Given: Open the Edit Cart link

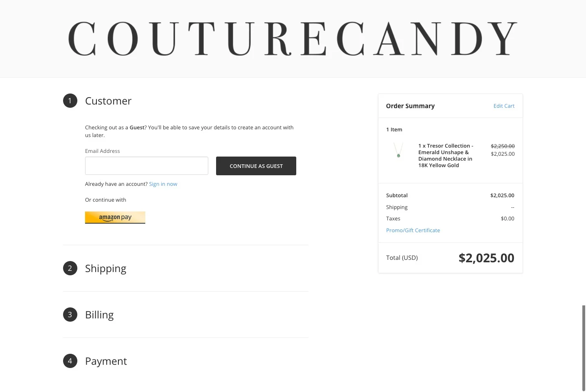Looking at the screenshot, I should [504, 106].
